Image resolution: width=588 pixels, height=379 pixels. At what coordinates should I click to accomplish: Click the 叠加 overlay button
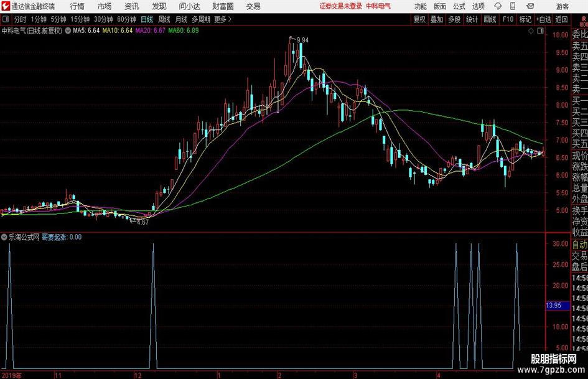click(x=437, y=19)
